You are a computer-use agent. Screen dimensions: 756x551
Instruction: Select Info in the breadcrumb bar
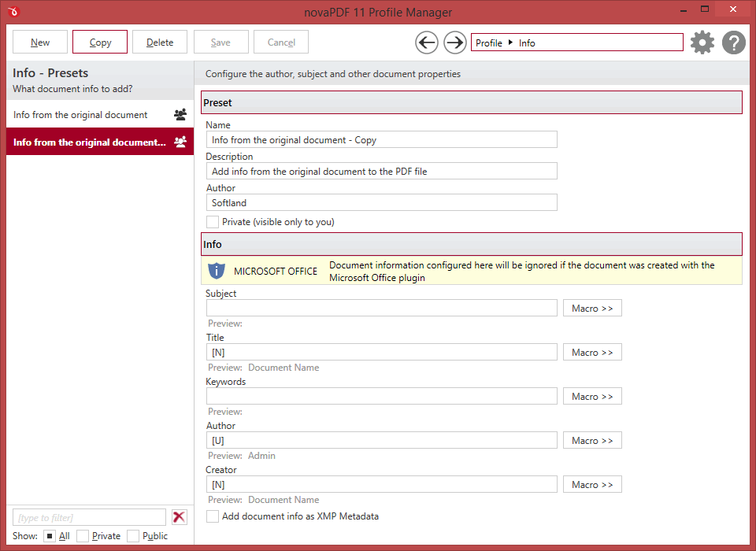coord(527,43)
